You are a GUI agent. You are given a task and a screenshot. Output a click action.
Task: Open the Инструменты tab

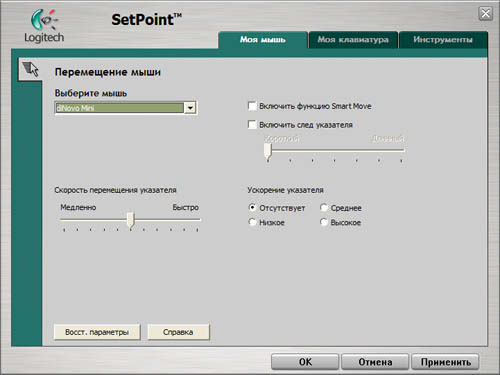443,40
